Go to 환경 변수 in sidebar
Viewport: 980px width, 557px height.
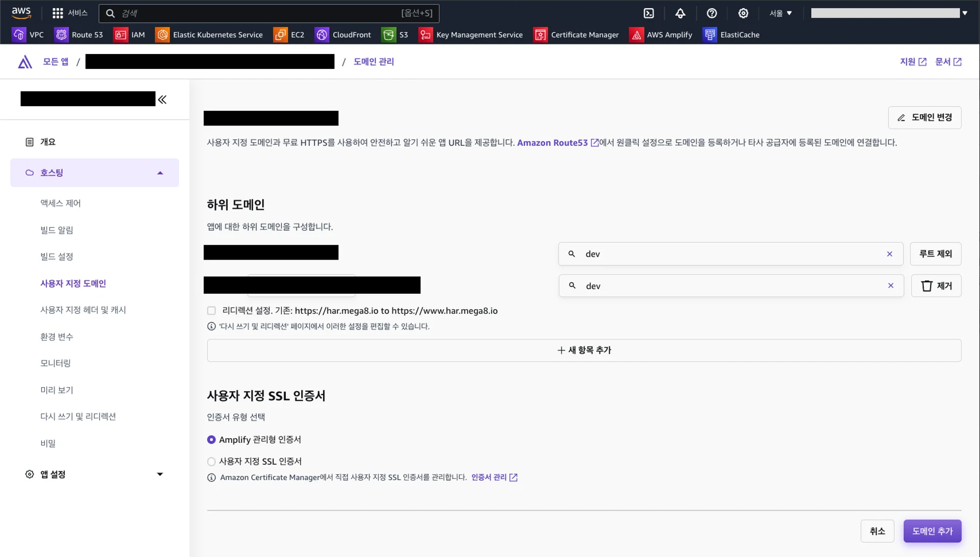pos(57,337)
